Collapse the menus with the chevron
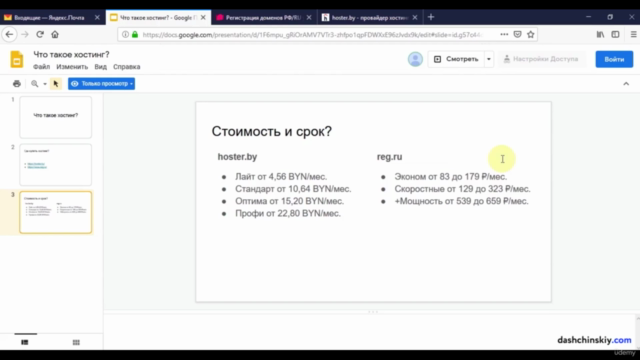 [626, 84]
